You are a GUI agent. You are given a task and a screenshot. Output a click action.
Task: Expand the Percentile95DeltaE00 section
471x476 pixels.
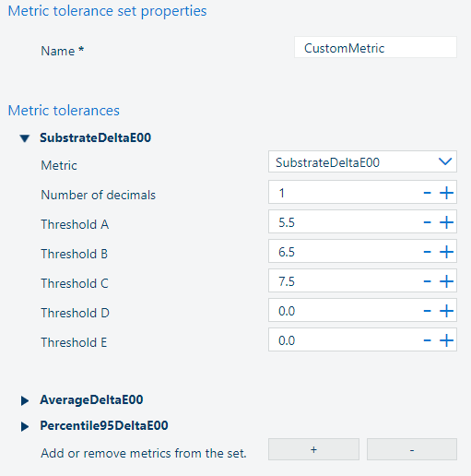25,426
